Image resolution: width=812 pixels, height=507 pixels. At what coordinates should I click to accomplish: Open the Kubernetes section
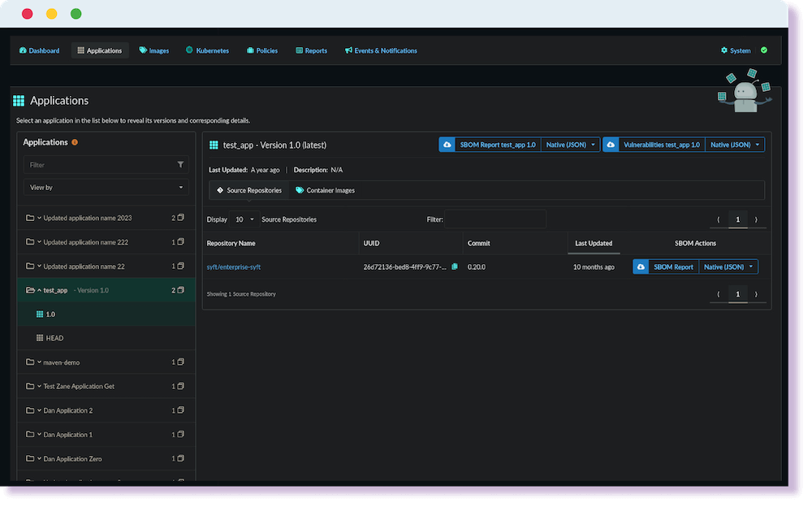pos(208,51)
